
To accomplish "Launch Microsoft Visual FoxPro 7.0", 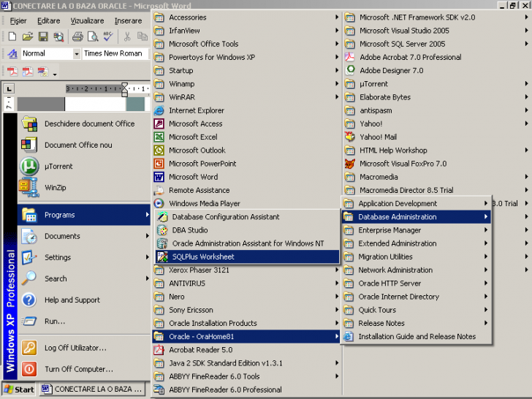I will tap(436, 164).
